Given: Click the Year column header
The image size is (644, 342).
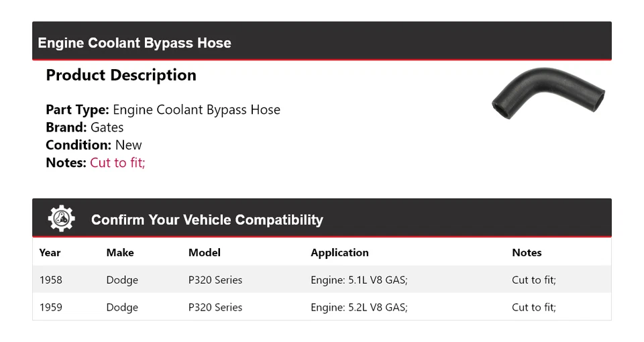Looking at the screenshot, I should click(50, 253).
